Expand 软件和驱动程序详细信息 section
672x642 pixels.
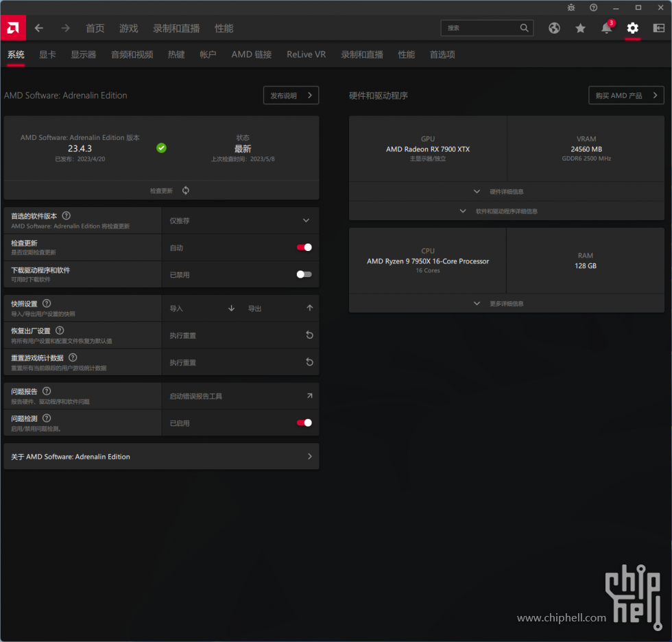pyautogui.click(x=507, y=211)
